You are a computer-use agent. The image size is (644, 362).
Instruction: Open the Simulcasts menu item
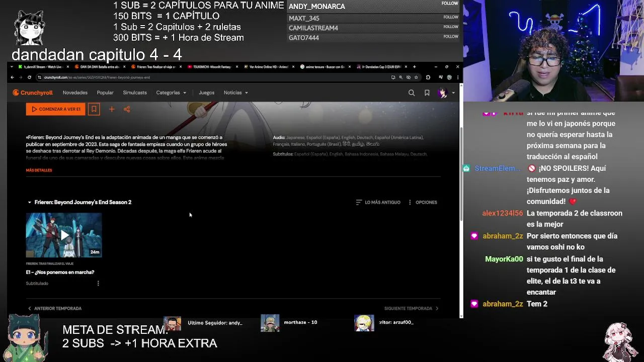pyautogui.click(x=135, y=93)
